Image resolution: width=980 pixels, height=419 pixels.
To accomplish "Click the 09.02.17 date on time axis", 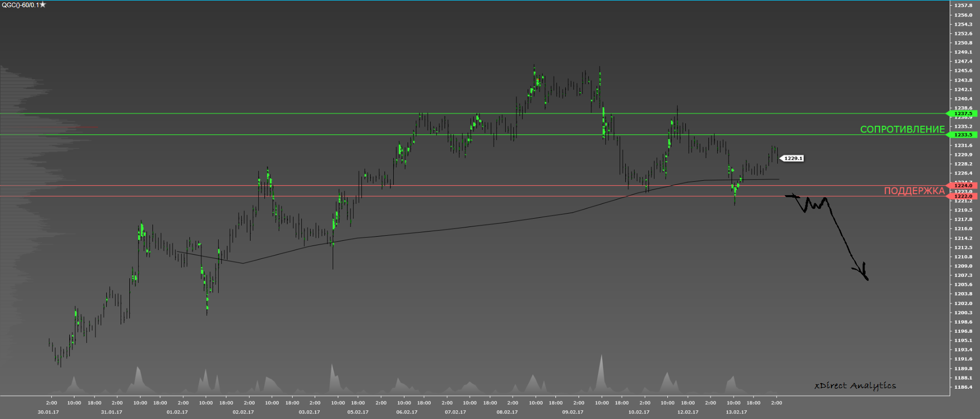I will point(572,412).
